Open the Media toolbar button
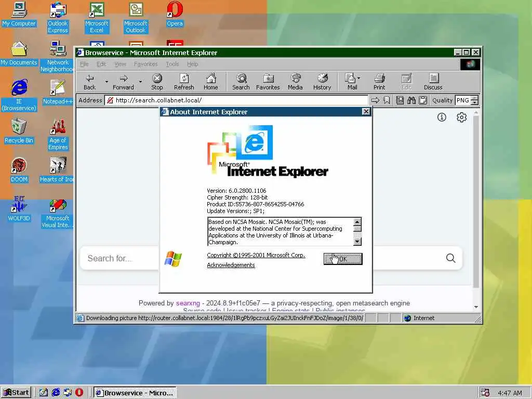Image resolution: width=532 pixels, height=399 pixels. [x=295, y=82]
